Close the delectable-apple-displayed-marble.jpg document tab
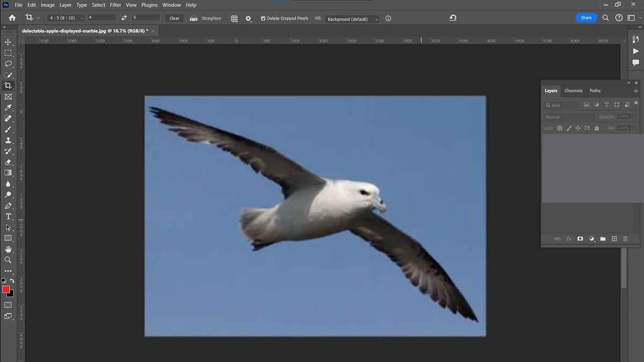 pyautogui.click(x=153, y=31)
